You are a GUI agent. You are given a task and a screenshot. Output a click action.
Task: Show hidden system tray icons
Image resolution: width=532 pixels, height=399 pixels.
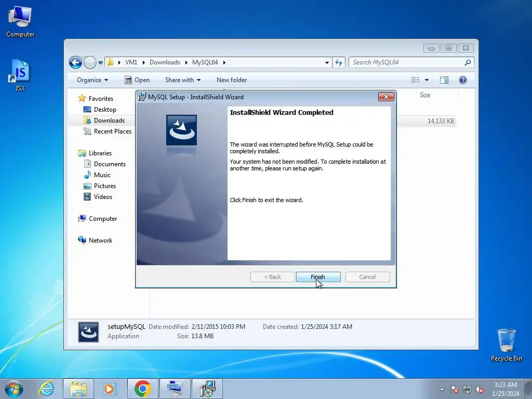click(x=442, y=389)
